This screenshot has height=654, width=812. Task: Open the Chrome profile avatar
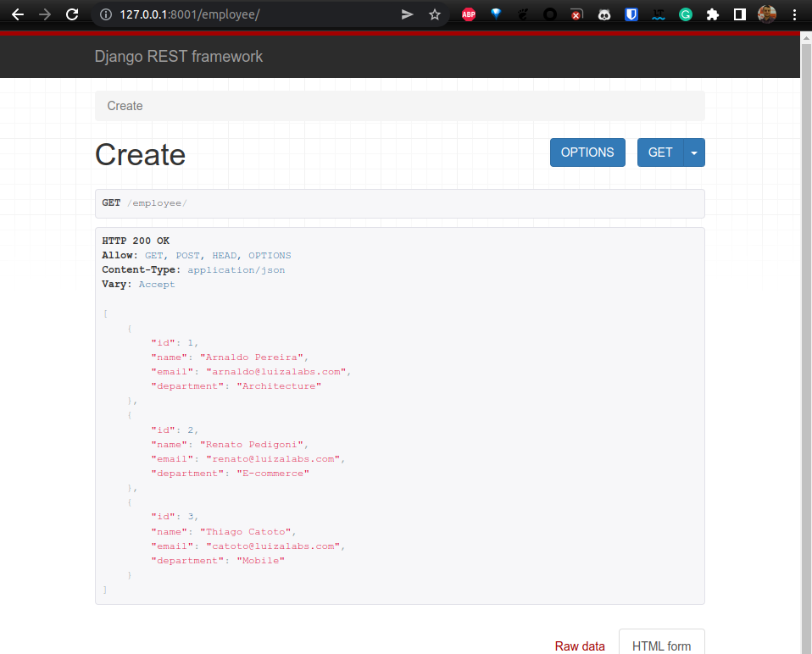tap(767, 14)
